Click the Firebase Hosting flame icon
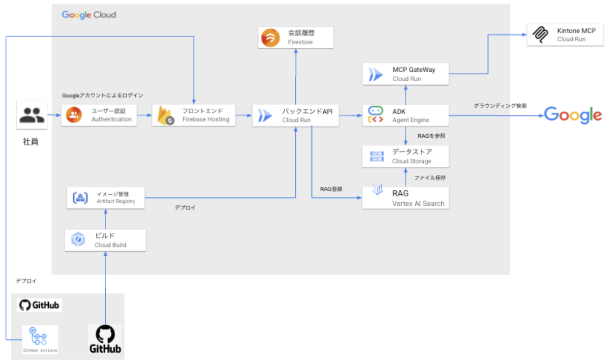 tap(166, 116)
